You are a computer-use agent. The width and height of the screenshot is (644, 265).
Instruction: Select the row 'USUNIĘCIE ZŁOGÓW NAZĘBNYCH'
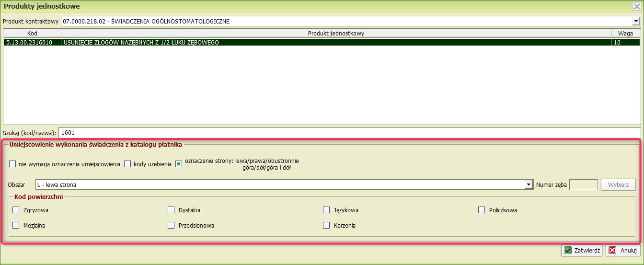(x=335, y=42)
